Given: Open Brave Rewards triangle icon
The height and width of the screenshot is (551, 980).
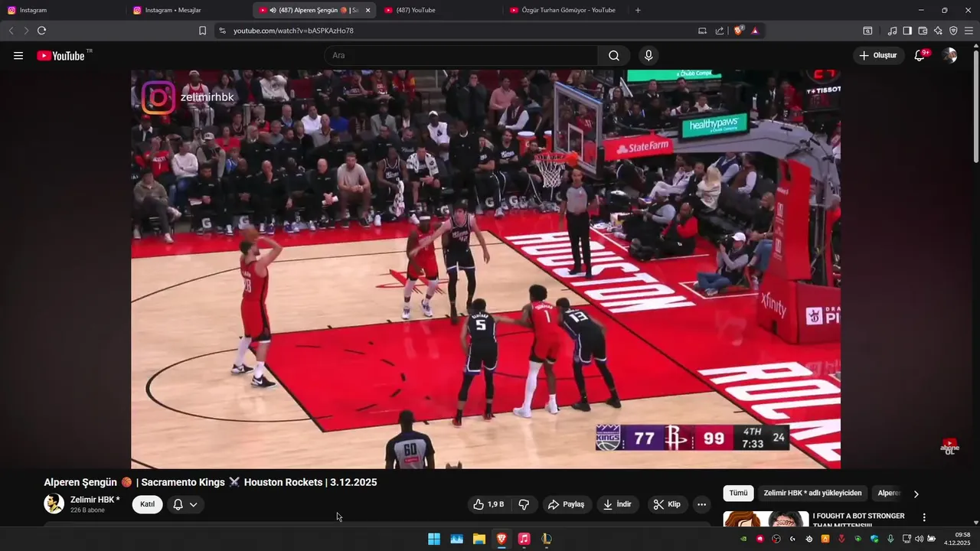Looking at the screenshot, I should 755,31.
